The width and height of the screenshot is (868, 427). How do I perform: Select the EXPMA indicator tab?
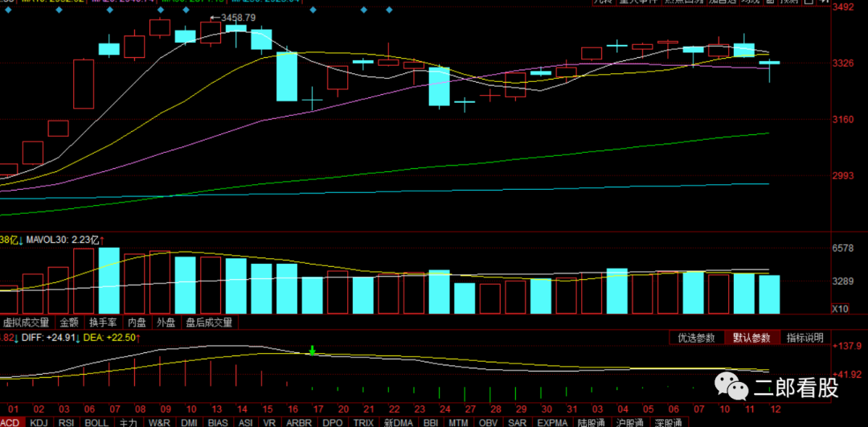[x=551, y=422]
